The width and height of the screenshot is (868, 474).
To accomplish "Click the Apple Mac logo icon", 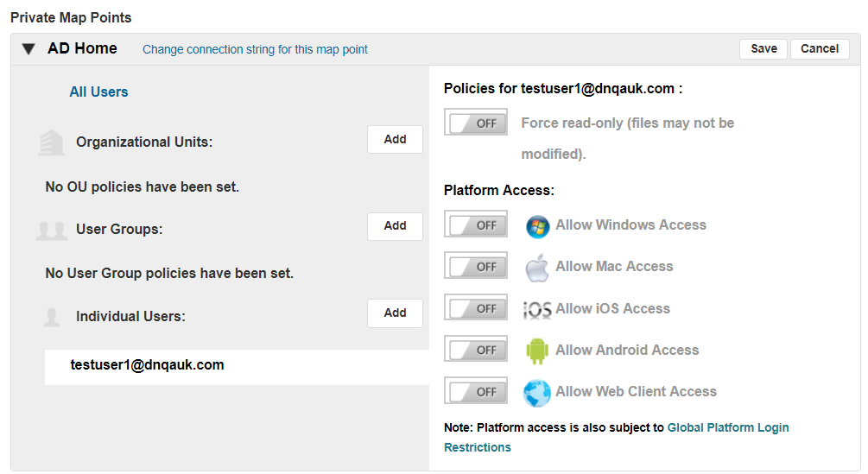I will coord(537,268).
